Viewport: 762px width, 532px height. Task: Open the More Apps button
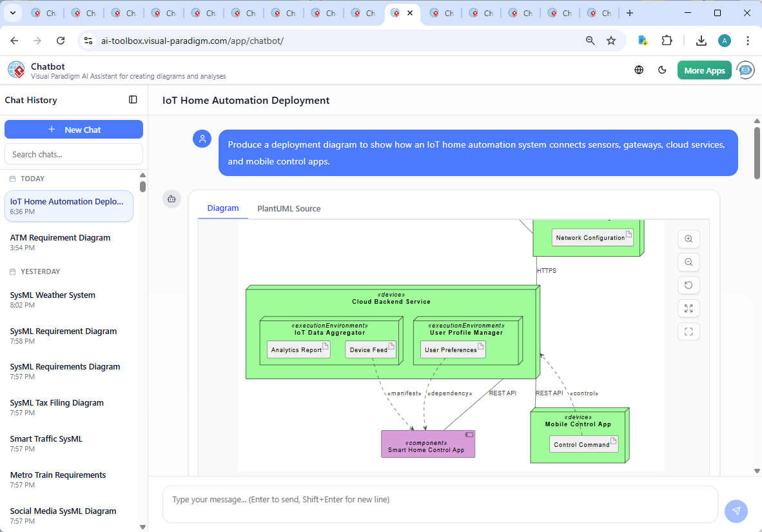pos(704,70)
